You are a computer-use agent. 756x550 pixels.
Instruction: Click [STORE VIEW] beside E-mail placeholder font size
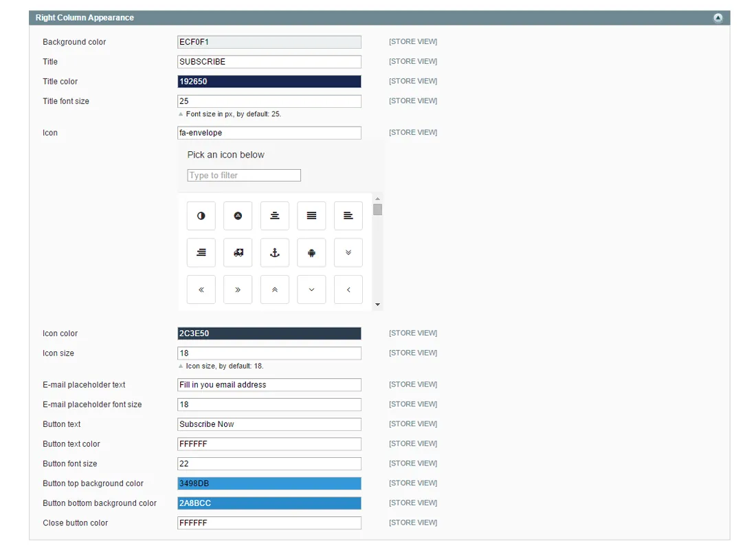click(x=413, y=404)
